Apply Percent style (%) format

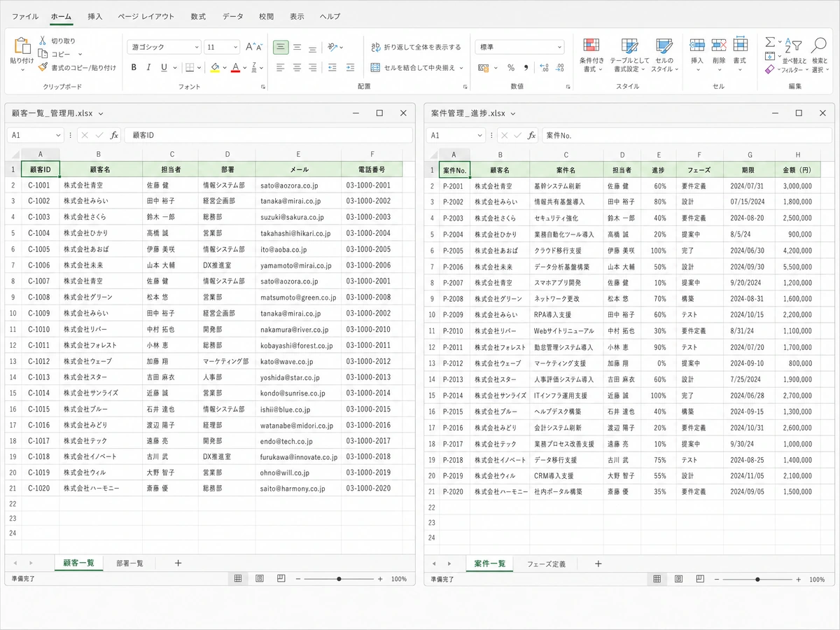click(510, 67)
